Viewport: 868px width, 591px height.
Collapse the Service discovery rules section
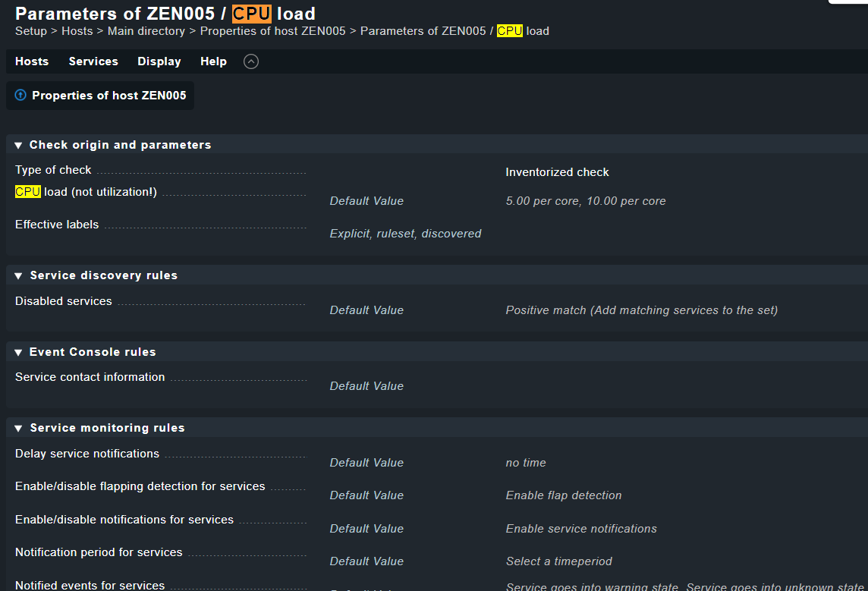pos(17,275)
